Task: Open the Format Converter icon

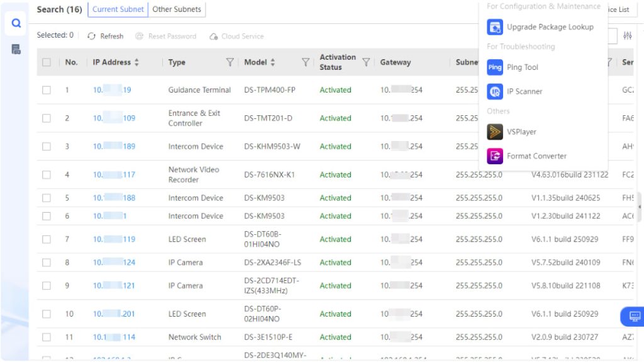Action: tap(494, 156)
